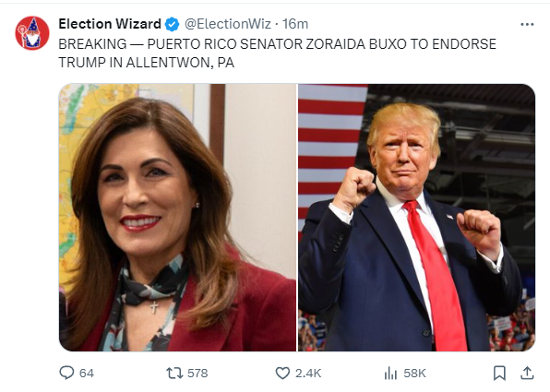The height and width of the screenshot is (392, 550).
Task: Click the reply speech bubble icon
Action: (x=66, y=373)
